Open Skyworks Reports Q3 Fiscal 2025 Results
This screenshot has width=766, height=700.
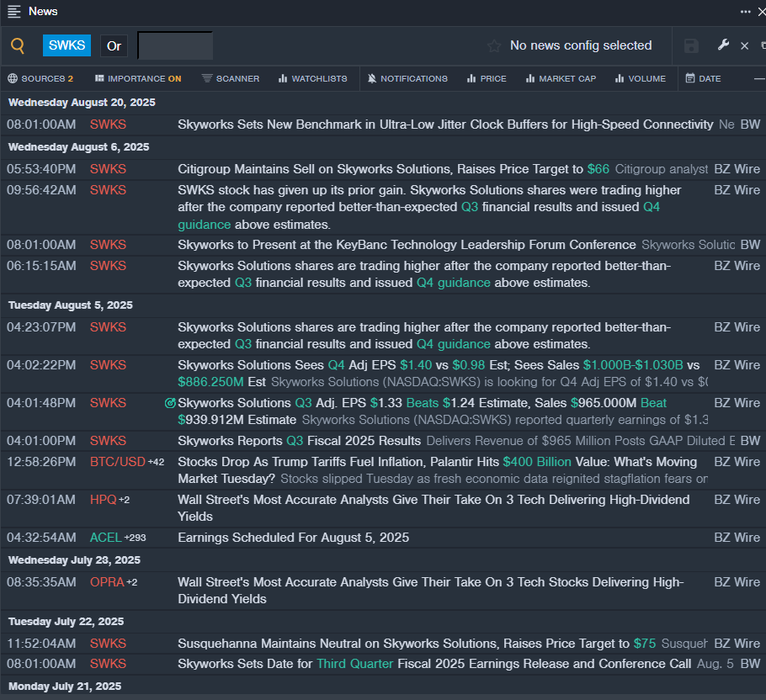pos(299,441)
